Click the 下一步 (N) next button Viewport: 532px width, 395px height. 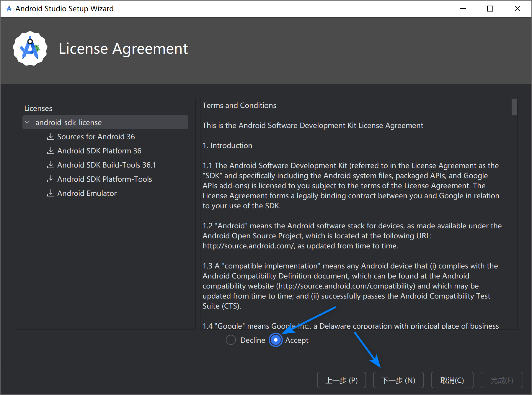(x=398, y=380)
